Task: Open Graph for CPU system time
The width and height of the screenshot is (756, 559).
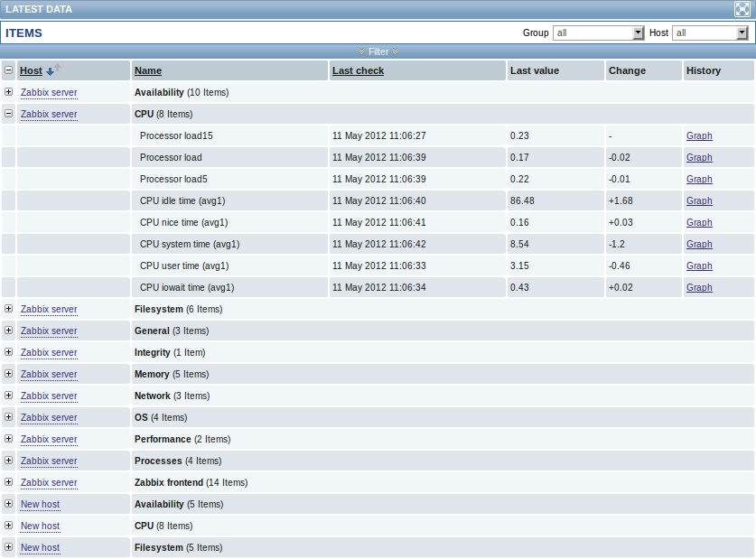Action: click(699, 245)
